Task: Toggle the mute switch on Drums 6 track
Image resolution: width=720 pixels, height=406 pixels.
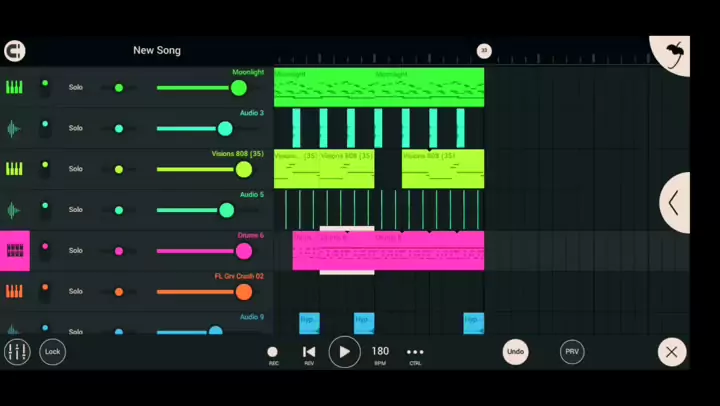Action: (x=44, y=251)
